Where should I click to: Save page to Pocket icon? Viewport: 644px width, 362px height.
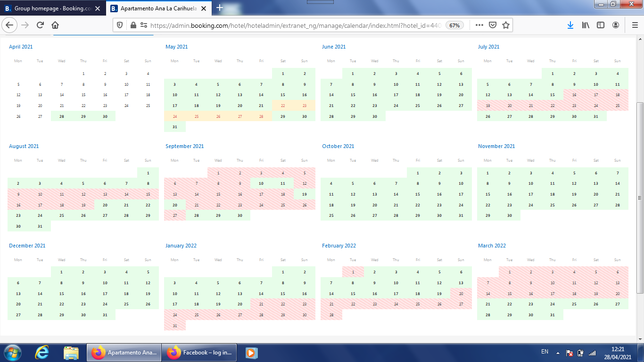[492, 25]
